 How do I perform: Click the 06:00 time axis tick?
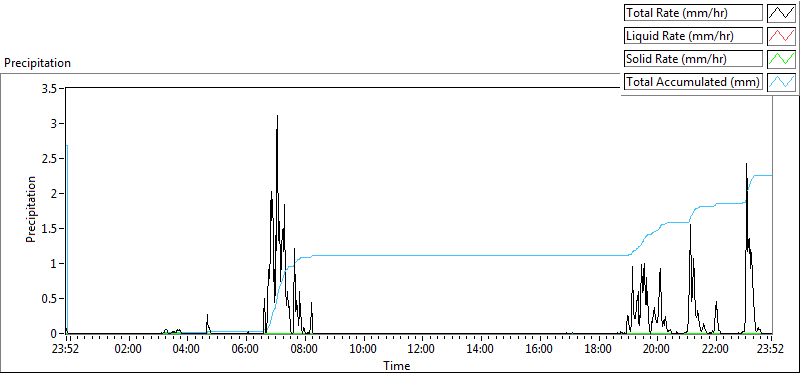(246, 350)
